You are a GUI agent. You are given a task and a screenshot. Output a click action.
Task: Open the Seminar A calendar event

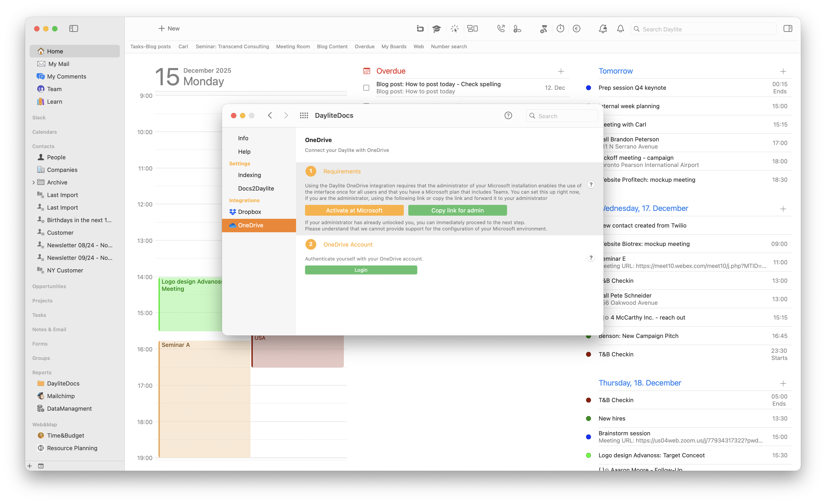204,399
